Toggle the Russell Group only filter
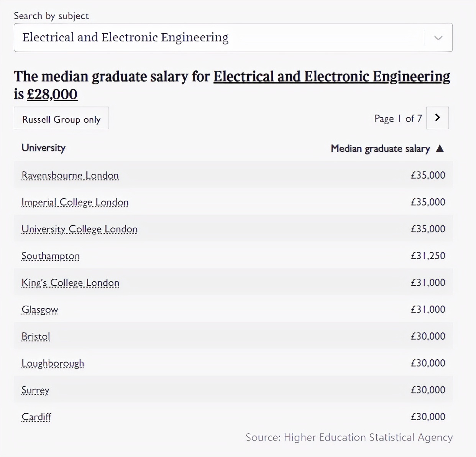The image size is (476, 457). [x=61, y=118]
